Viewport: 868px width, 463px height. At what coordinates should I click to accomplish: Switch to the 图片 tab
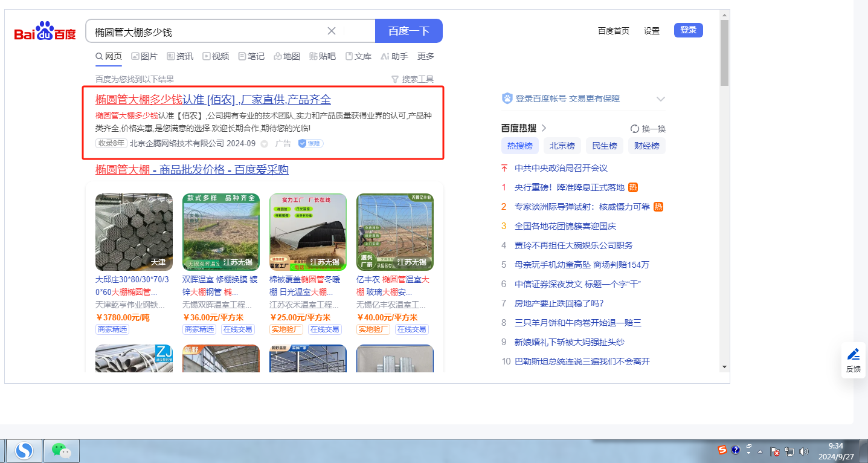144,56
